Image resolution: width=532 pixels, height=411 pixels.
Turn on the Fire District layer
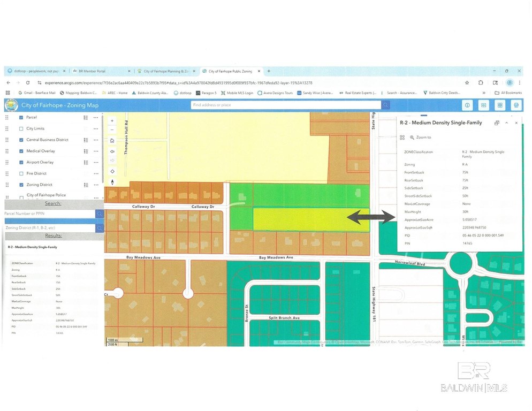(21, 173)
